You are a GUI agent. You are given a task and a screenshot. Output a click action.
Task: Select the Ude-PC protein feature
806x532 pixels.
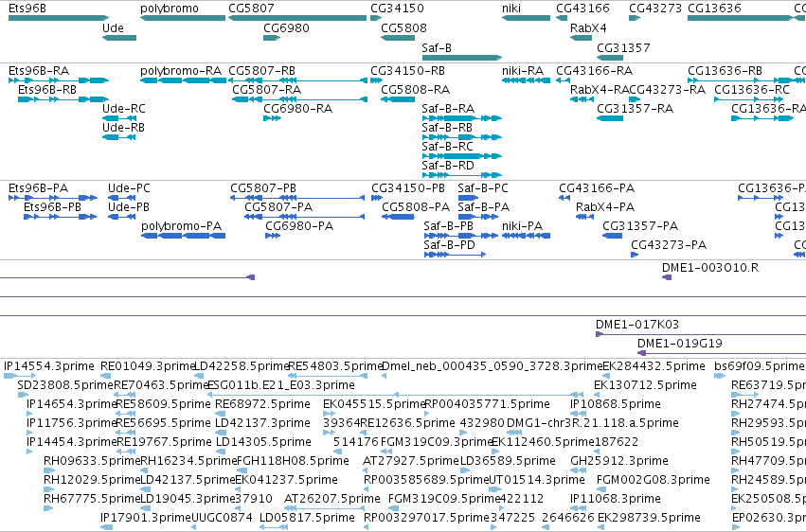[x=121, y=198]
